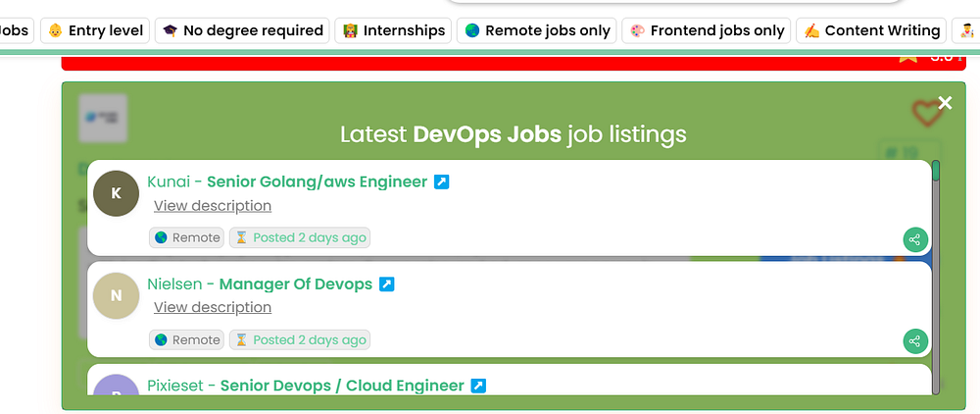Click the heart favorite icon

(x=926, y=115)
